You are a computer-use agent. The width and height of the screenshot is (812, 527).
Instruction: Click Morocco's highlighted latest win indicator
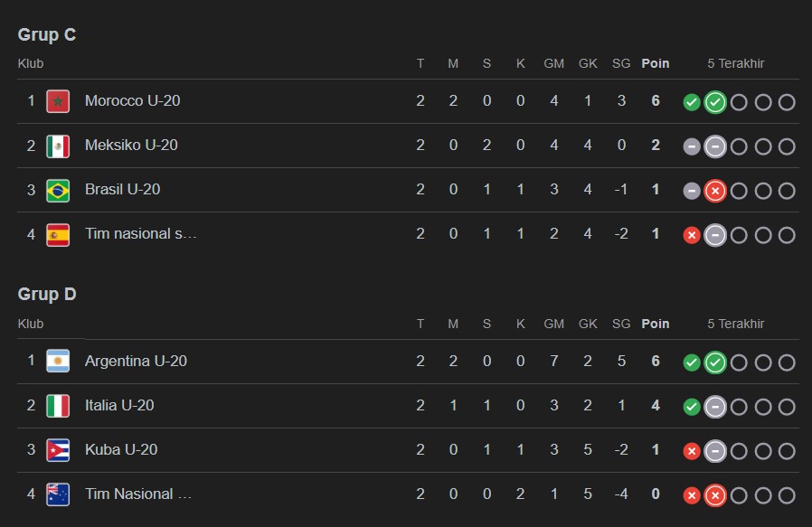coord(715,102)
